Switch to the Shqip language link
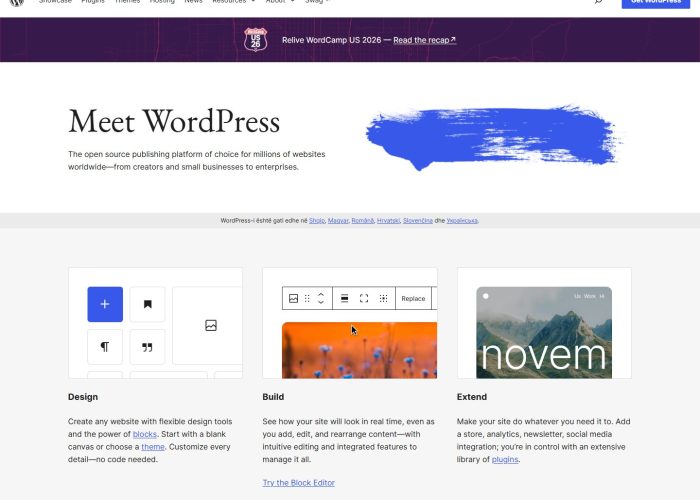 [x=317, y=221]
